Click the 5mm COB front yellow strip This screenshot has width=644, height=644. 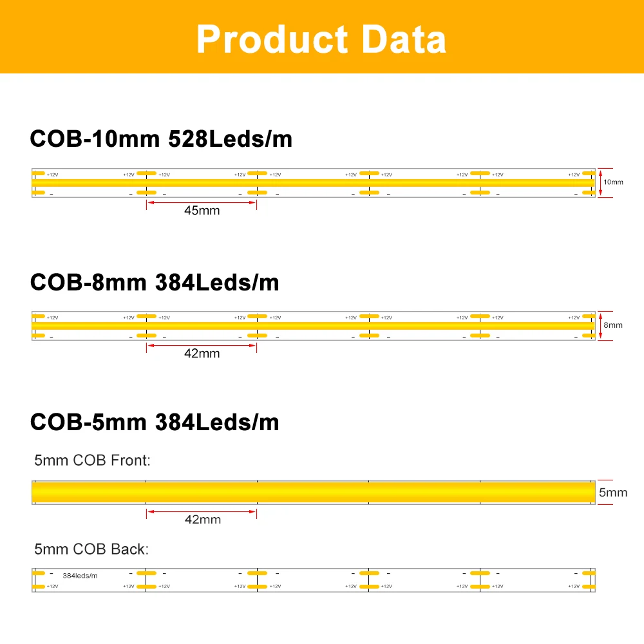pyautogui.click(x=314, y=493)
